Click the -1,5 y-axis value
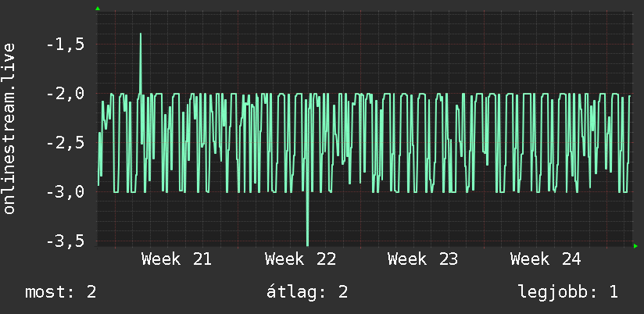644x314 pixels. click(x=66, y=45)
